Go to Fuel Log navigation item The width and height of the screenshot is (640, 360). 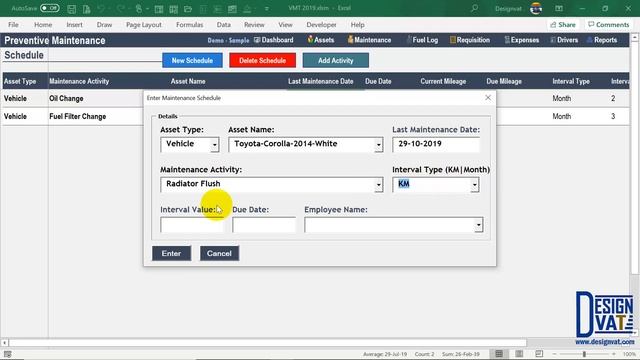(422, 40)
